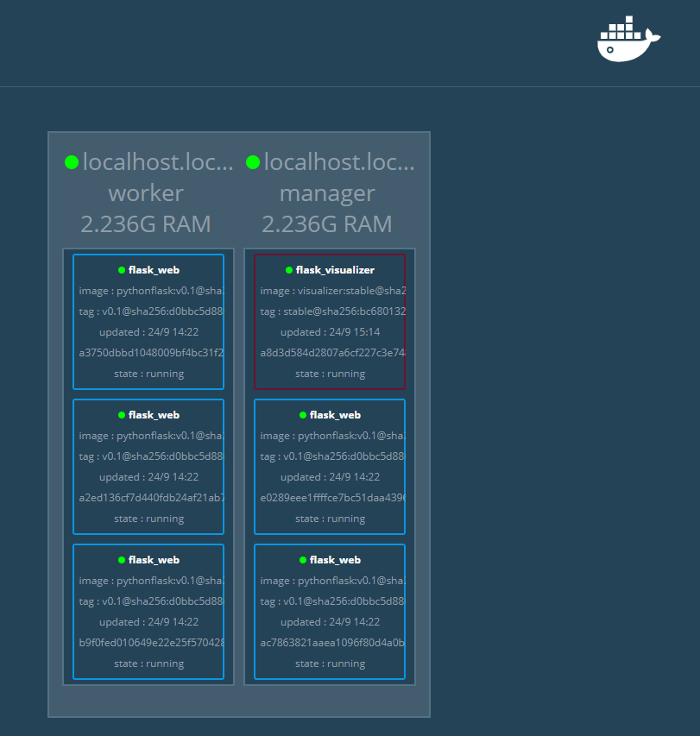Viewport: 700px width, 736px height.
Task: Click the manager node's localhost hostname
Action: pos(339,162)
